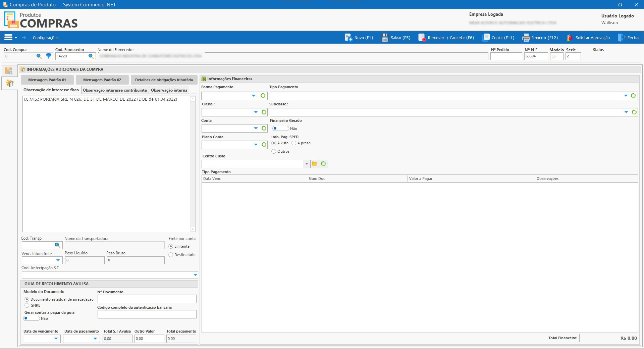The width and height of the screenshot is (644, 349).
Task: Refresh the Forma Pagamento list
Action: 263,96
